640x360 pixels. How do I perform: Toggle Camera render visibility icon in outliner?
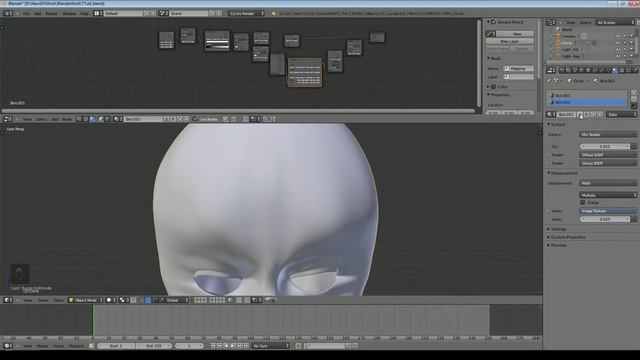[x=631, y=36]
